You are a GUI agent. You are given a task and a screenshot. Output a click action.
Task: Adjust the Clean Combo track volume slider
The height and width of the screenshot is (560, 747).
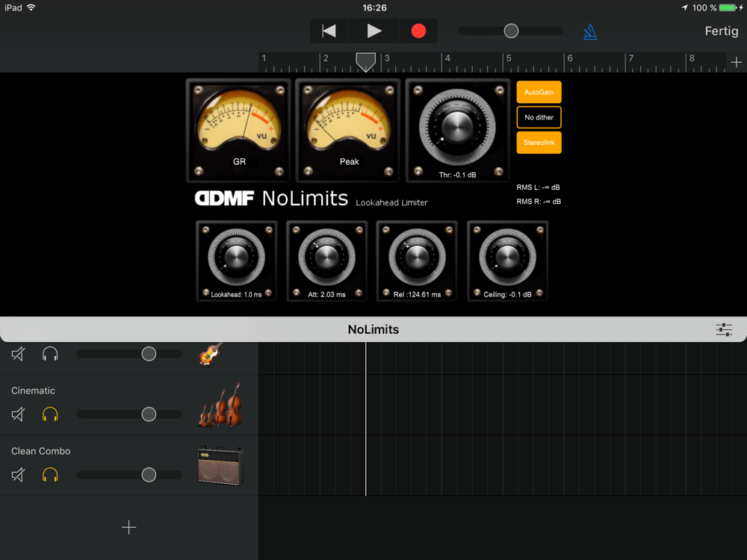point(149,475)
